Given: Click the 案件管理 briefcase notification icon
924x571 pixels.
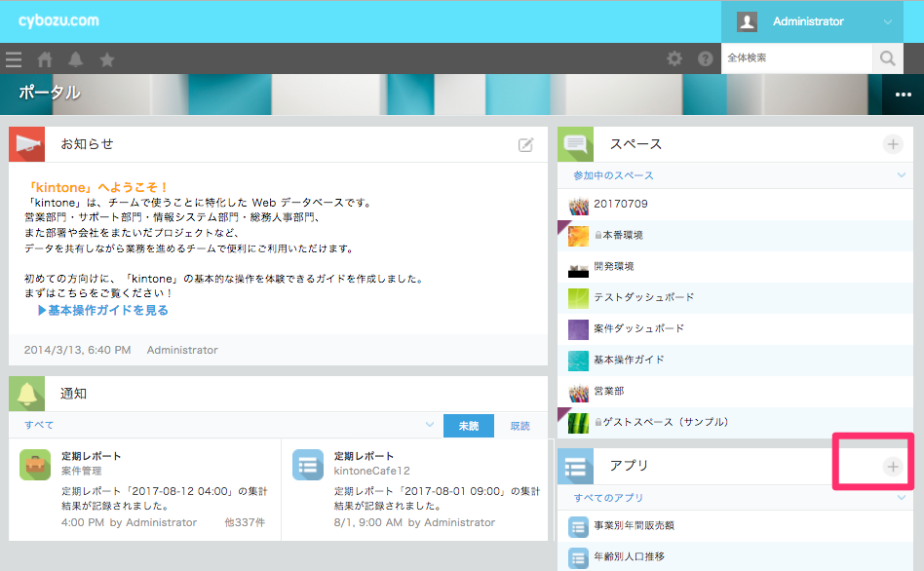Looking at the screenshot, I should (35, 465).
